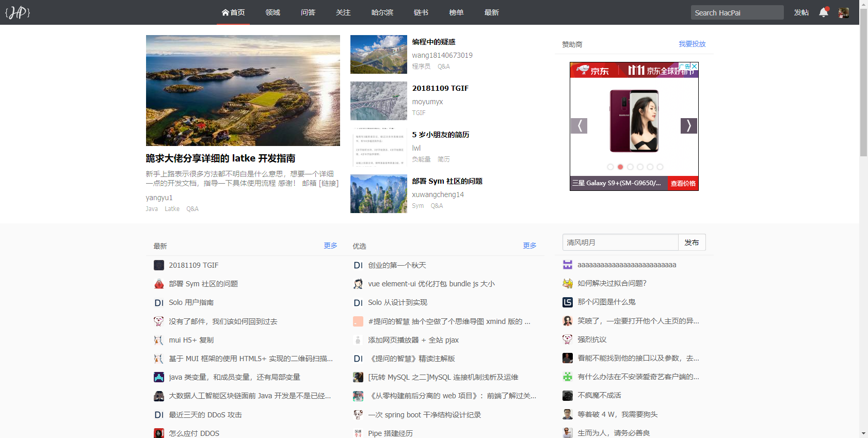Viewport: 868px width, 438px height.
Task: Click the 发帖 post button
Action: [801, 12]
